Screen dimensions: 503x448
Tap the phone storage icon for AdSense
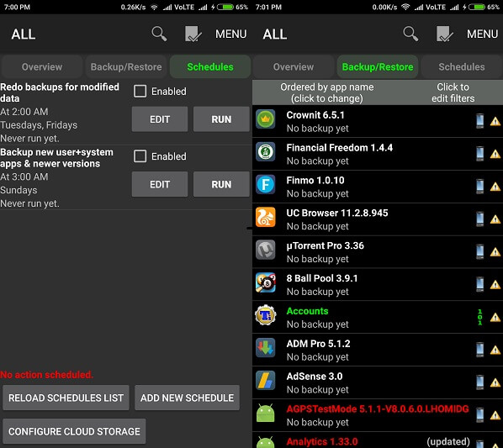[480, 382]
